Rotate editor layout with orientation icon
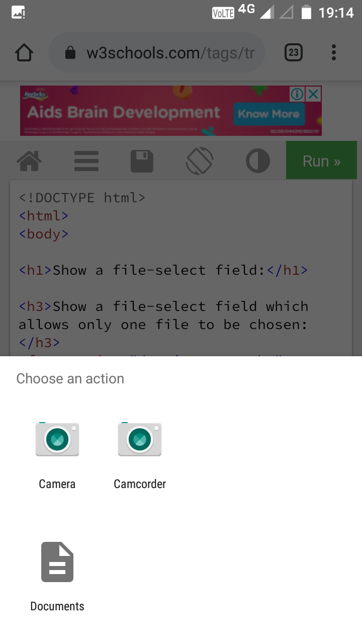362x644 pixels. 200,162
